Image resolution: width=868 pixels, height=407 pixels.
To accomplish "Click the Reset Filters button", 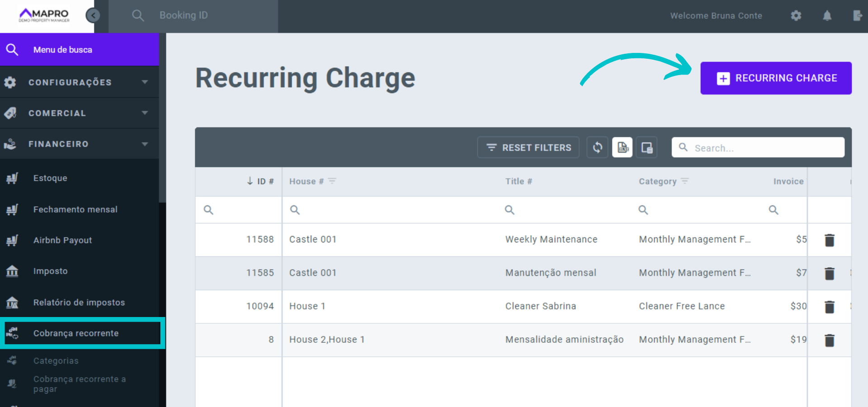I will (528, 147).
